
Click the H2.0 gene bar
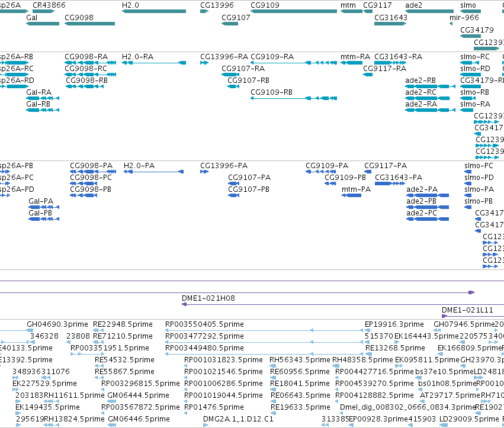coord(154,11)
